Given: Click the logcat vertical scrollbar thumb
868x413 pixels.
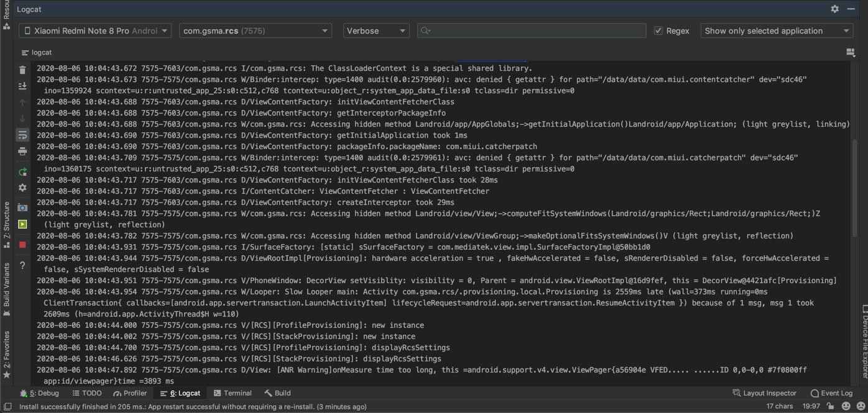Looking at the screenshot, I should [x=855, y=187].
